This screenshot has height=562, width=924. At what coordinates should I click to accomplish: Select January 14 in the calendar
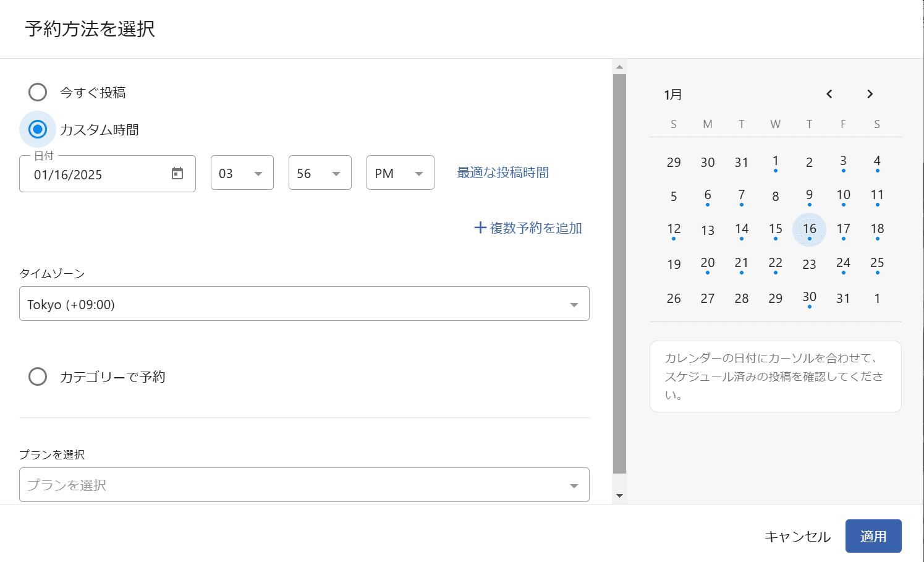click(742, 230)
